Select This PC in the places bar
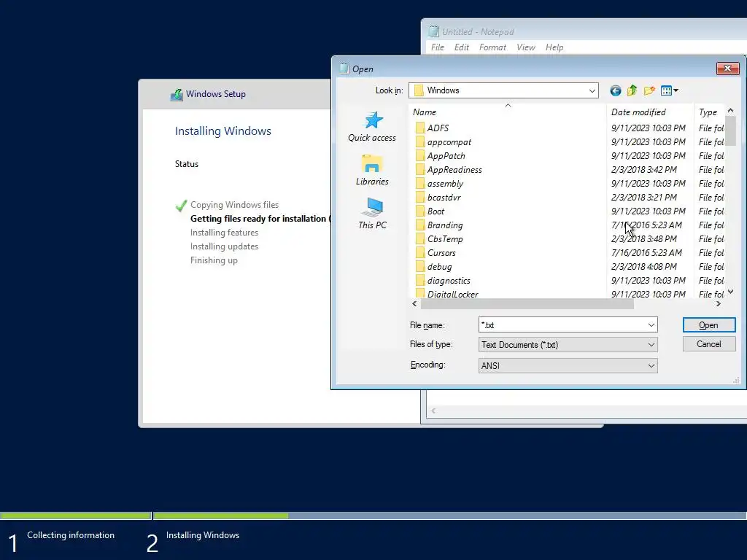The image size is (747, 560). point(372,214)
